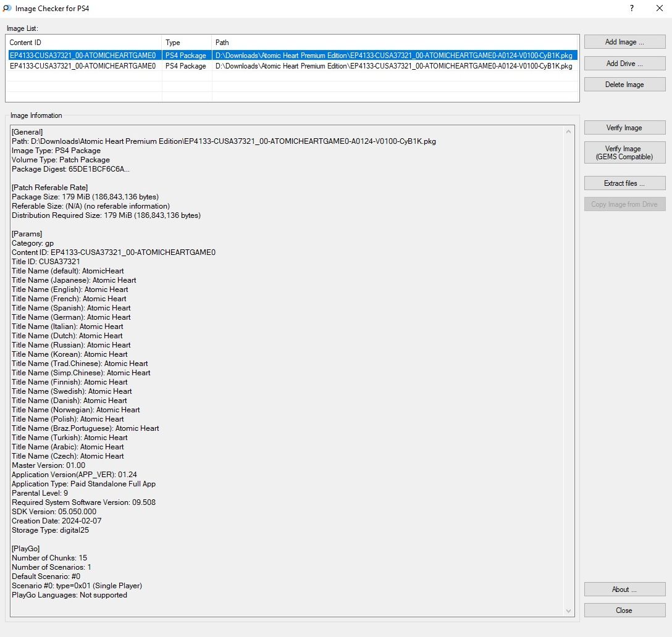Viewport: 672px width, 637px height.
Task: Click Required System Software Version: 09.508
Action: pyautogui.click(x=83, y=502)
